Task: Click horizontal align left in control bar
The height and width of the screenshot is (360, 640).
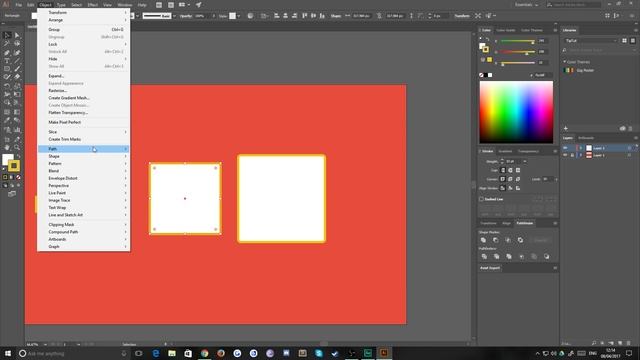Action: (277, 16)
